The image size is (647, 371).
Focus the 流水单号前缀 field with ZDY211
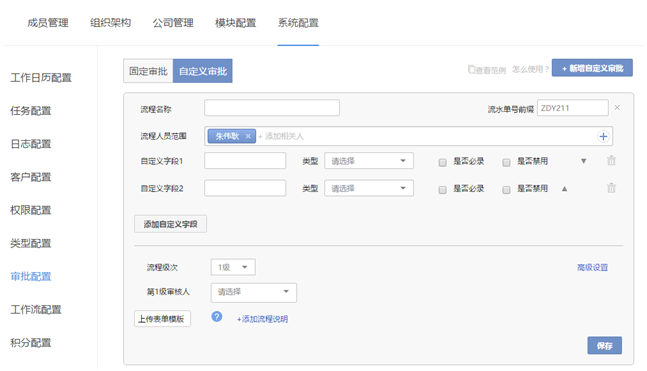click(573, 108)
